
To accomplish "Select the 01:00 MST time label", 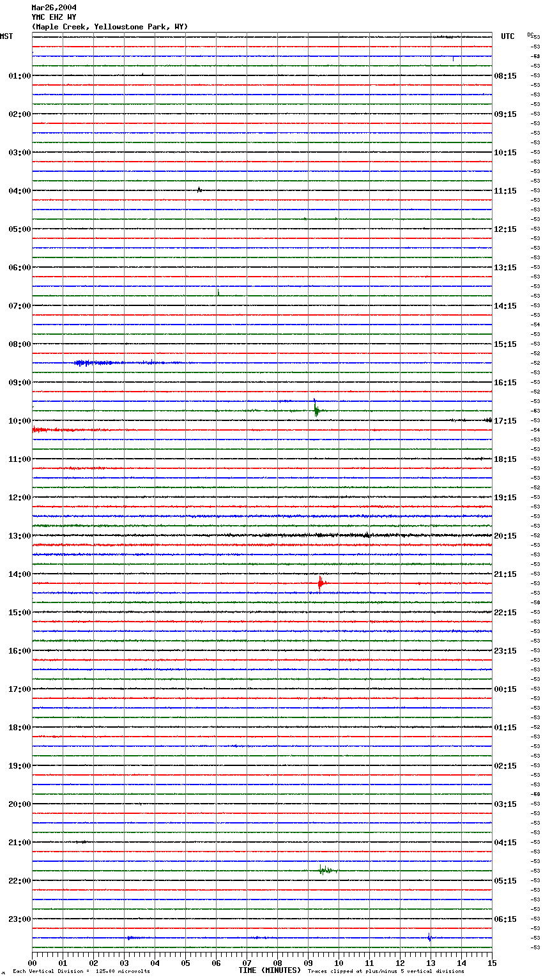I will [20, 76].
